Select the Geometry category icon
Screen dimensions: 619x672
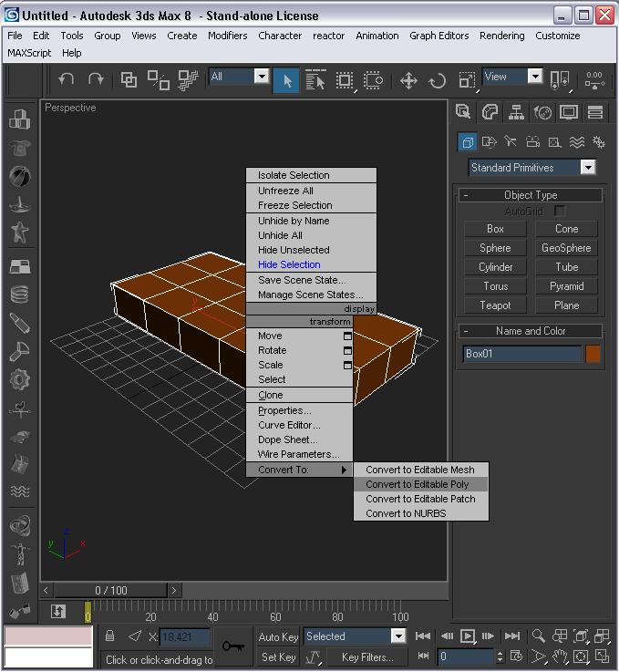tap(468, 142)
